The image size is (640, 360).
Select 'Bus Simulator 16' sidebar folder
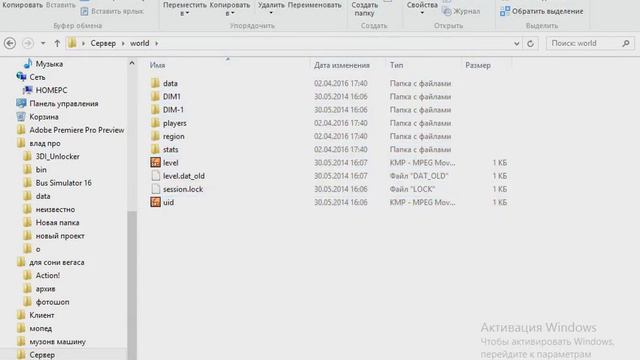63,183
